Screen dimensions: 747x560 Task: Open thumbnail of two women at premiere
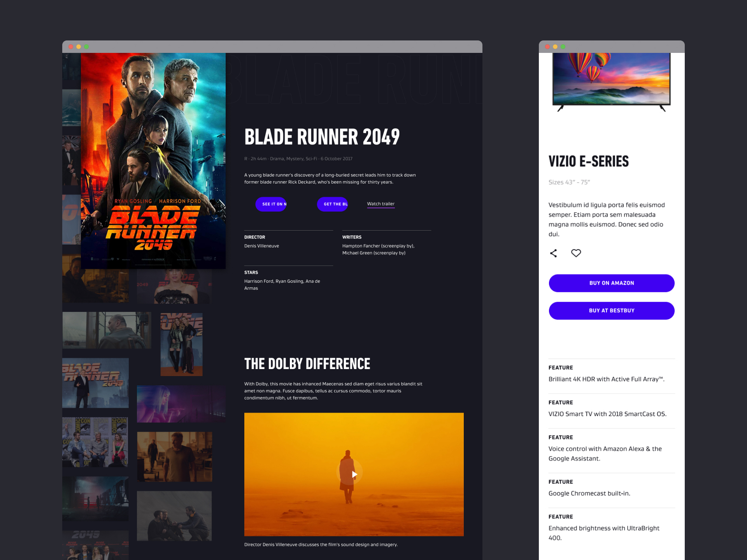[x=181, y=344]
